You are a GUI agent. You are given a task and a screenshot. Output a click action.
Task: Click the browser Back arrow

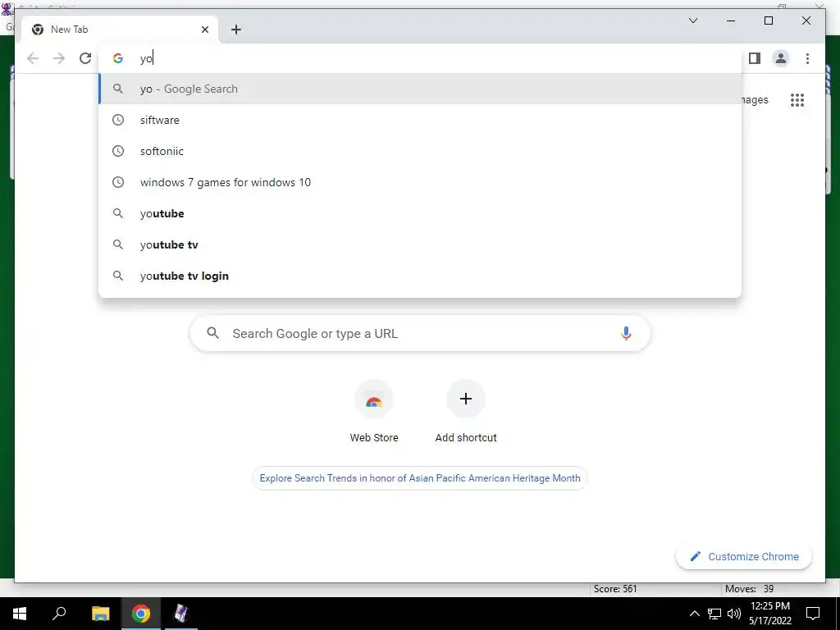33,58
